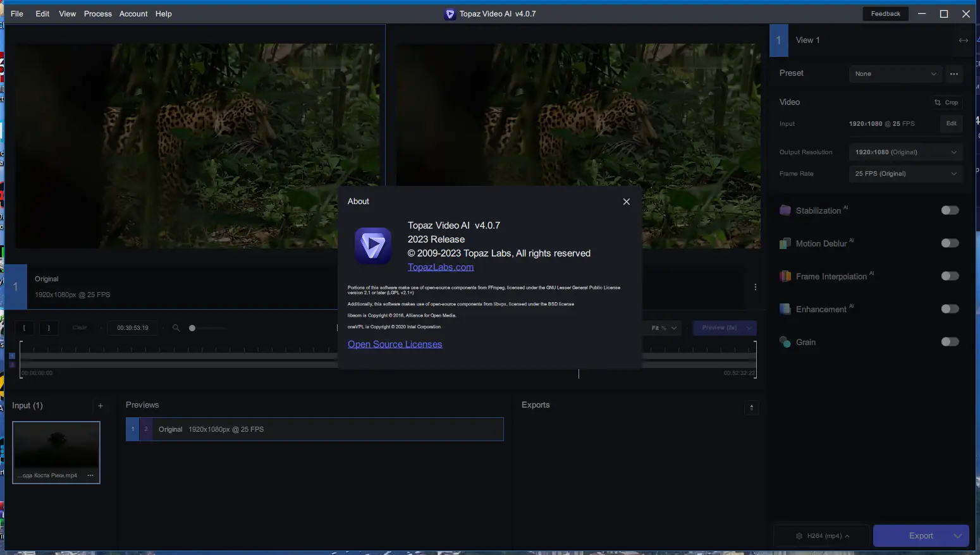Open the TopazLabs.com link
The width and height of the screenshot is (980, 555).
(441, 267)
